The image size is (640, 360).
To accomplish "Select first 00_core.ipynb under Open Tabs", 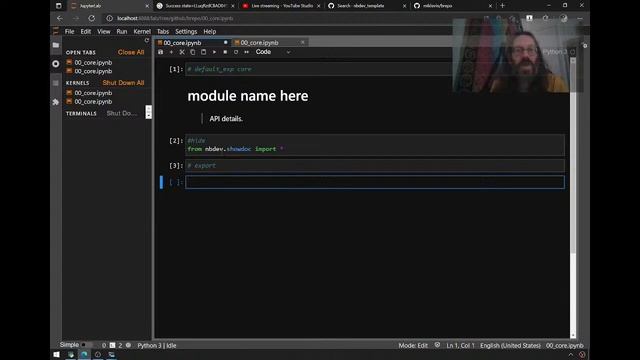I will [x=93, y=62].
